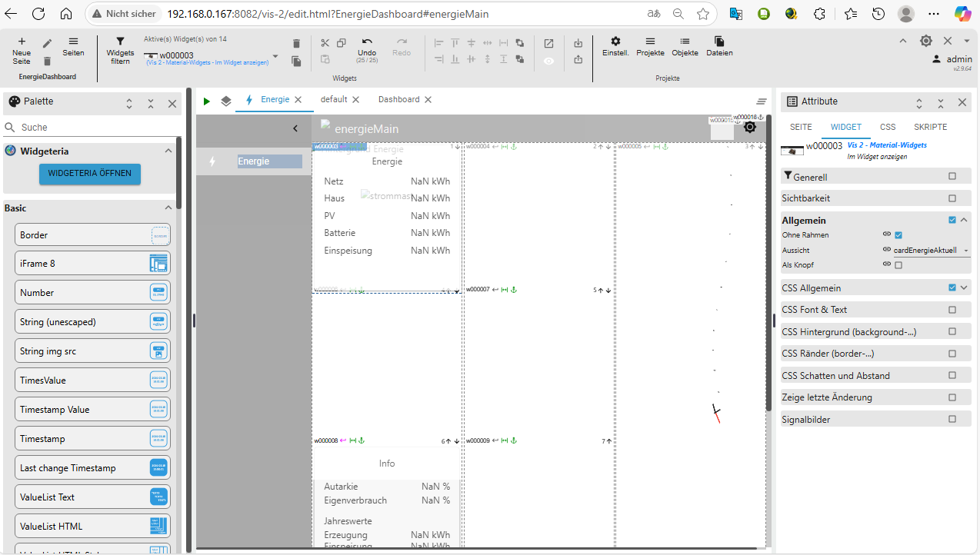Viewport: 980px width, 555px height.
Task: Collapse the navigation with the left chevron
Action: click(x=295, y=128)
